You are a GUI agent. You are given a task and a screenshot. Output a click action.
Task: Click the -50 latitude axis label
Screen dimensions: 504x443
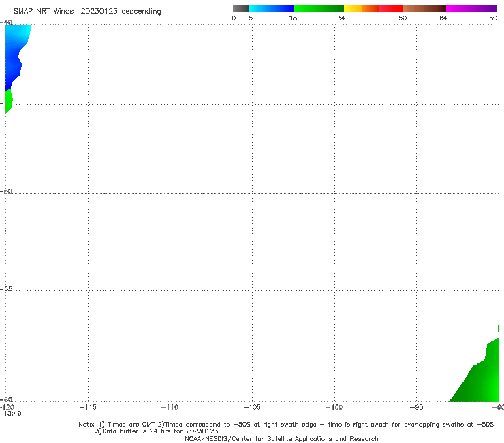[x=6, y=191]
